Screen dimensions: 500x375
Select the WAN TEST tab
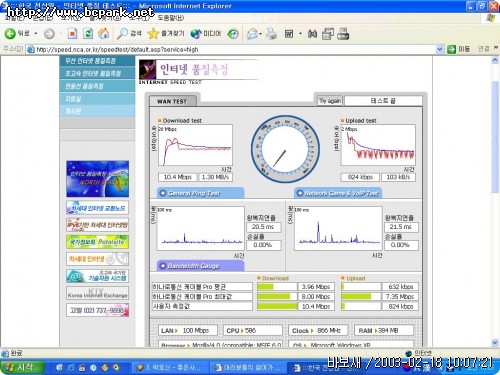(x=172, y=101)
